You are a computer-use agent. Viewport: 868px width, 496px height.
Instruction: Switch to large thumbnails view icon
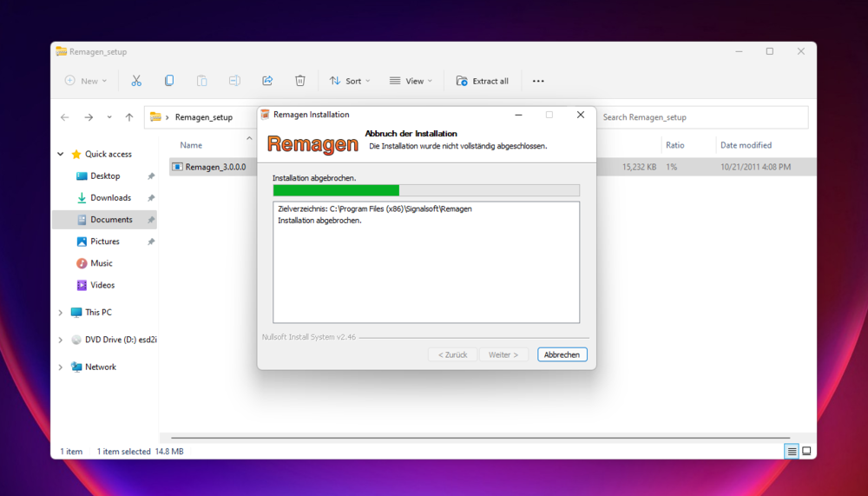click(x=806, y=451)
